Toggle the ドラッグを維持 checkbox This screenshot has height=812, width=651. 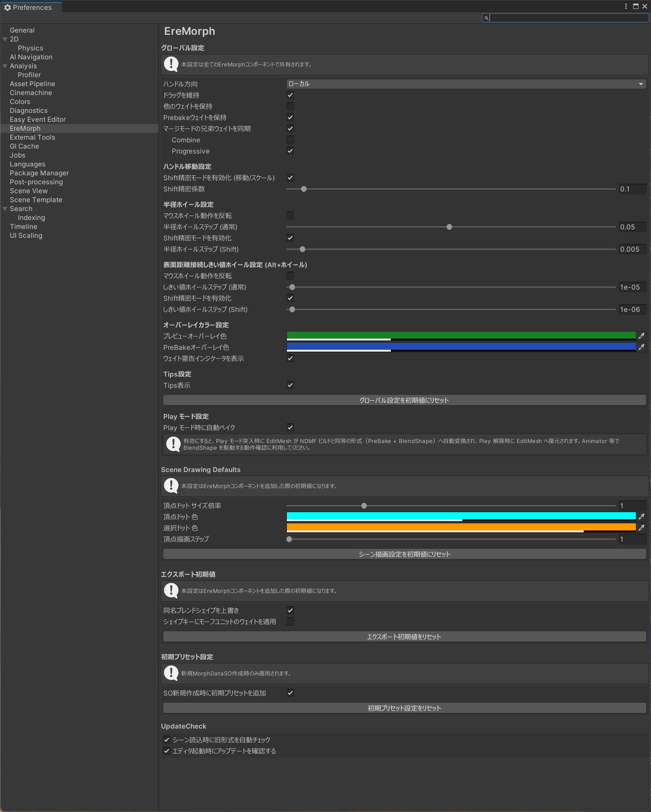tap(290, 95)
